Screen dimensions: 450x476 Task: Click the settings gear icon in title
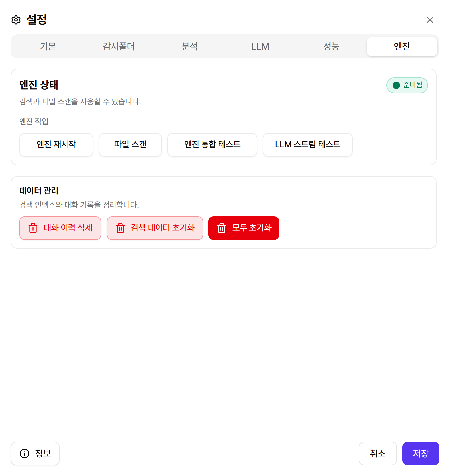[x=16, y=20]
